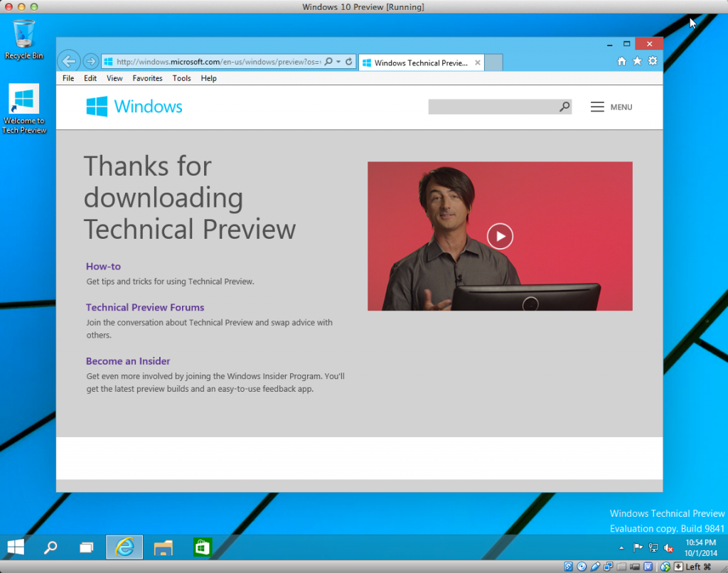Select the Windows Technical Preview tab
The image size is (728, 573).
[421, 63]
